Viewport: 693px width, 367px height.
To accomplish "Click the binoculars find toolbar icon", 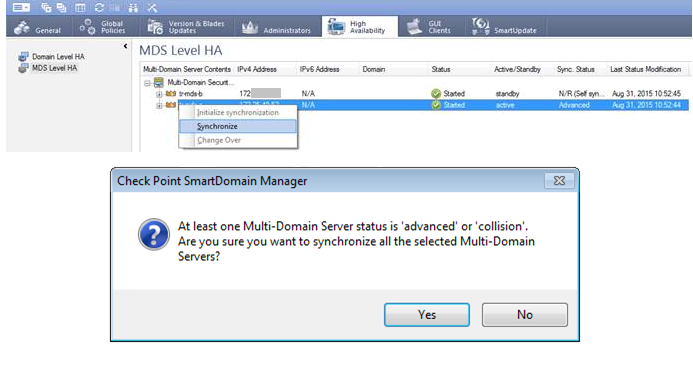I will 133,8.
